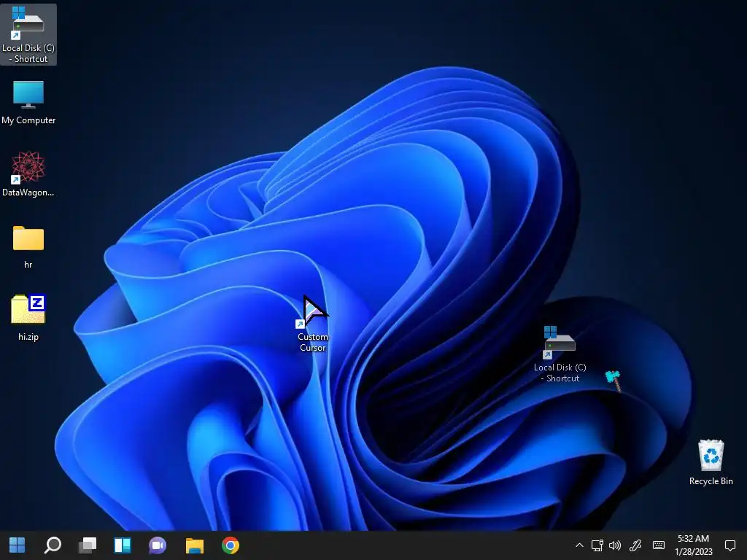Viewport: 747px width, 560px height.
Task: Open the Windows Start menu
Action: 18,545
